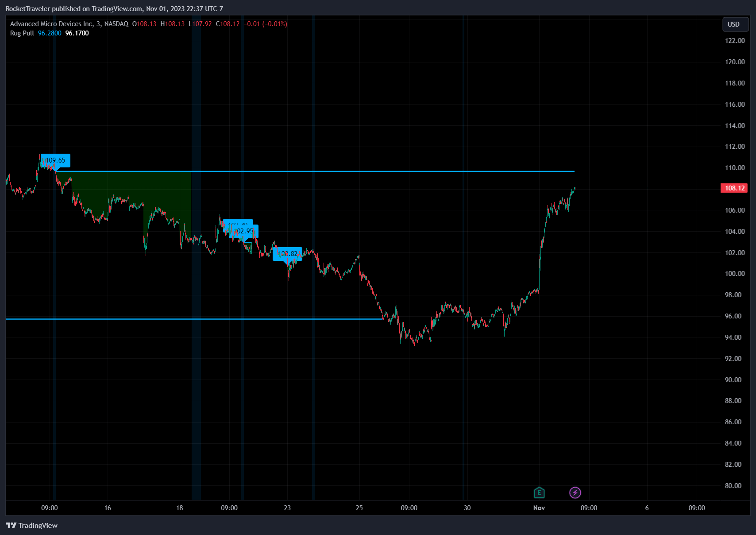Viewport: 756px width, 535px height.
Task: Click the 96.1700 indicator value
Action: [77, 33]
